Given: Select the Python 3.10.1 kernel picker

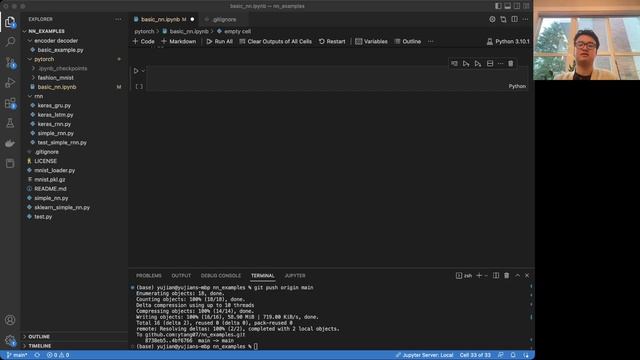Looking at the screenshot, I should (508, 41).
